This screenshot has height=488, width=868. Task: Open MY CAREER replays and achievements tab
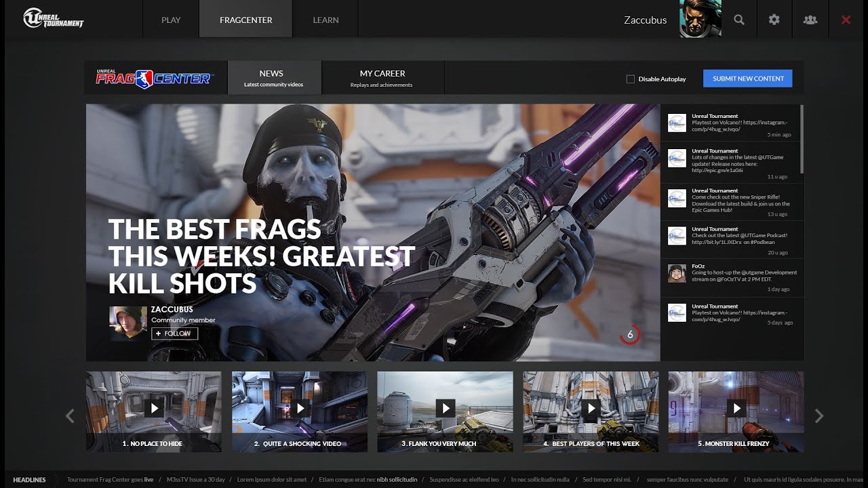pyautogui.click(x=382, y=78)
